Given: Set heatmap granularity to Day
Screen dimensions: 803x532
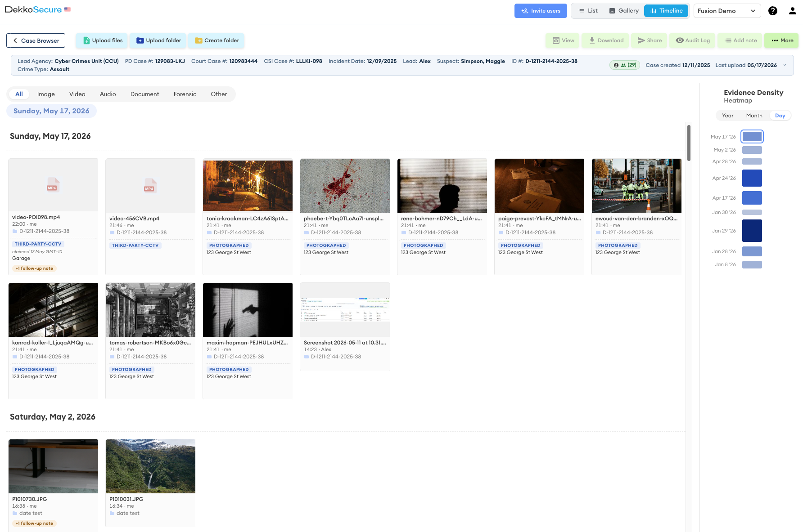Looking at the screenshot, I should coord(780,116).
